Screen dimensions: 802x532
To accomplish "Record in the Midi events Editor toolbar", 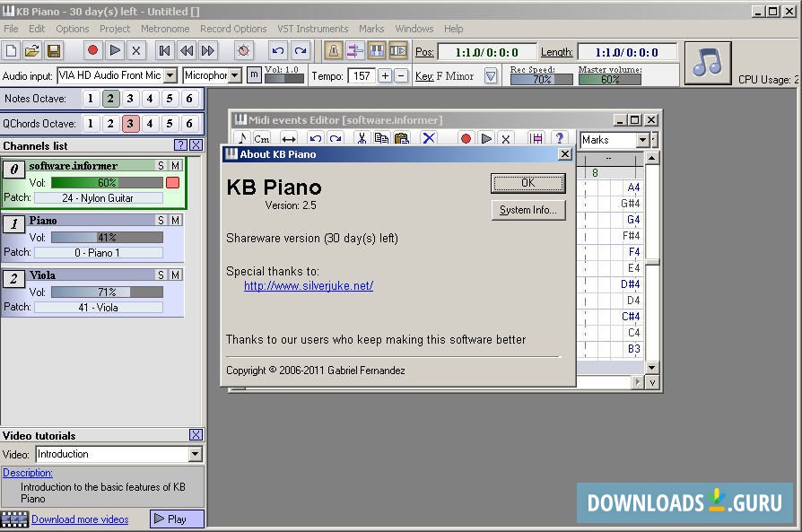I will (466, 139).
